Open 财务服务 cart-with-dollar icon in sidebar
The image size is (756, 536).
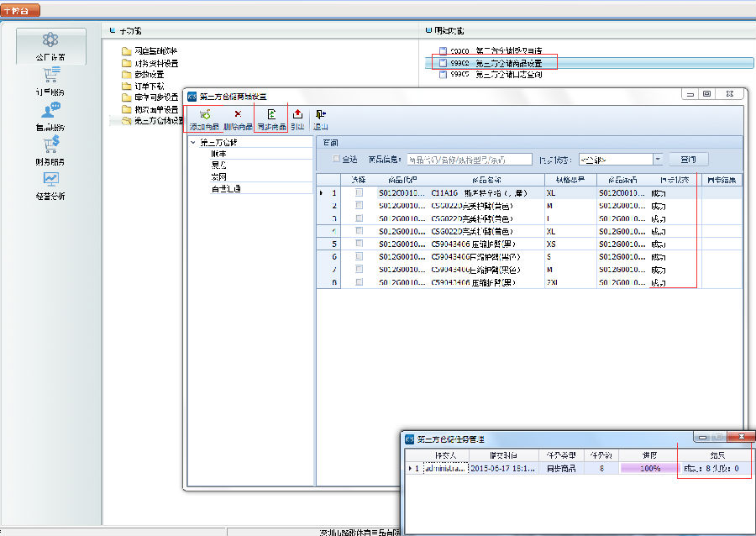click(x=51, y=145)
